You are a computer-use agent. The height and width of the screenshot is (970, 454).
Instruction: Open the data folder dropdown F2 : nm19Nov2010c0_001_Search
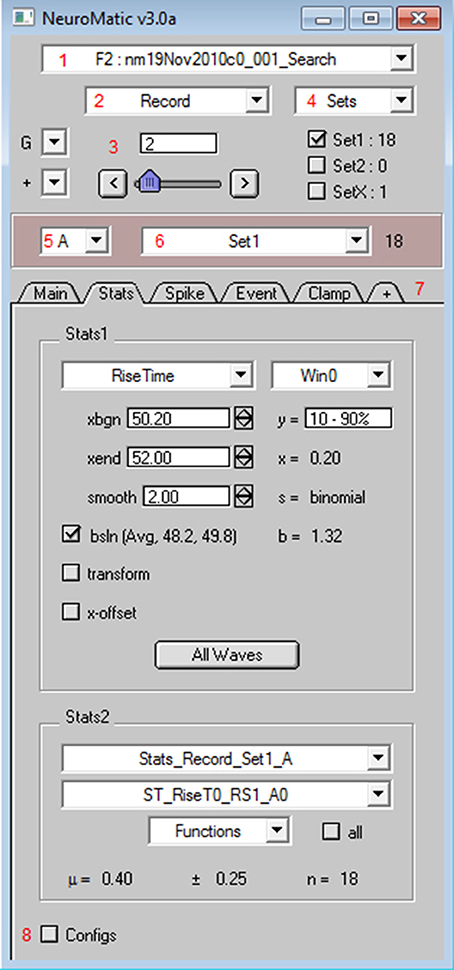pos(228,59)
